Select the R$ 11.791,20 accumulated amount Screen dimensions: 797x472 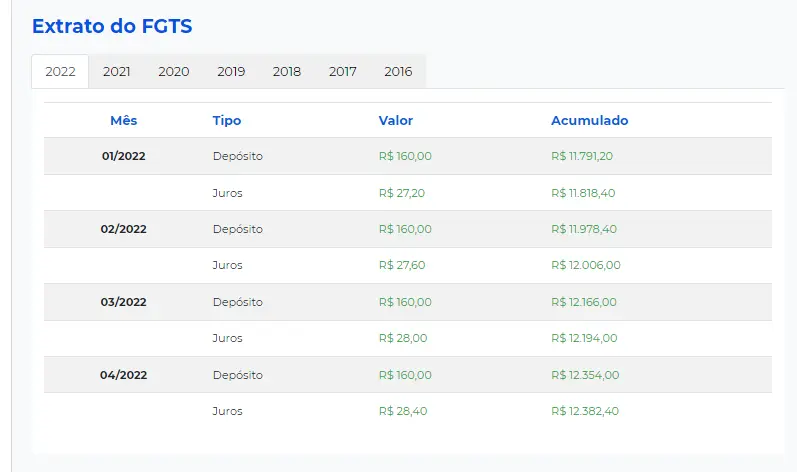click(582, 156)
